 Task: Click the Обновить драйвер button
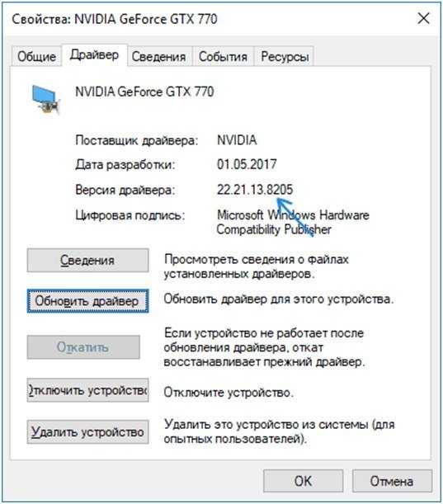[x=87, y=301]
